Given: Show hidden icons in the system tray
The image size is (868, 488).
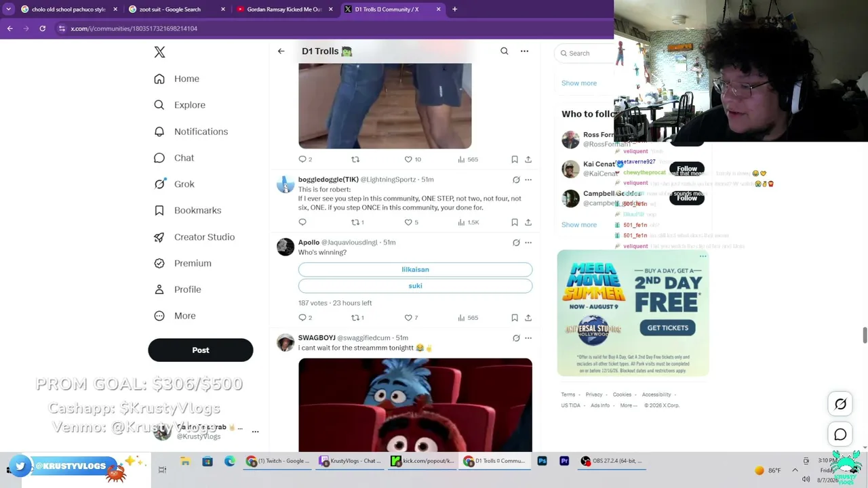Looking at the screenshot, I should click(x=795, y=470).
